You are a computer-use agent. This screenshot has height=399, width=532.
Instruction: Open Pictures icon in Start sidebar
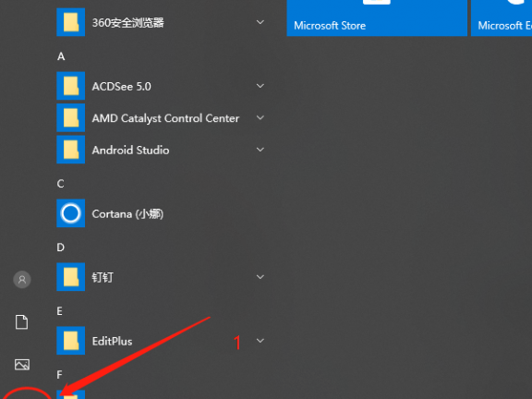pos(22,365)
